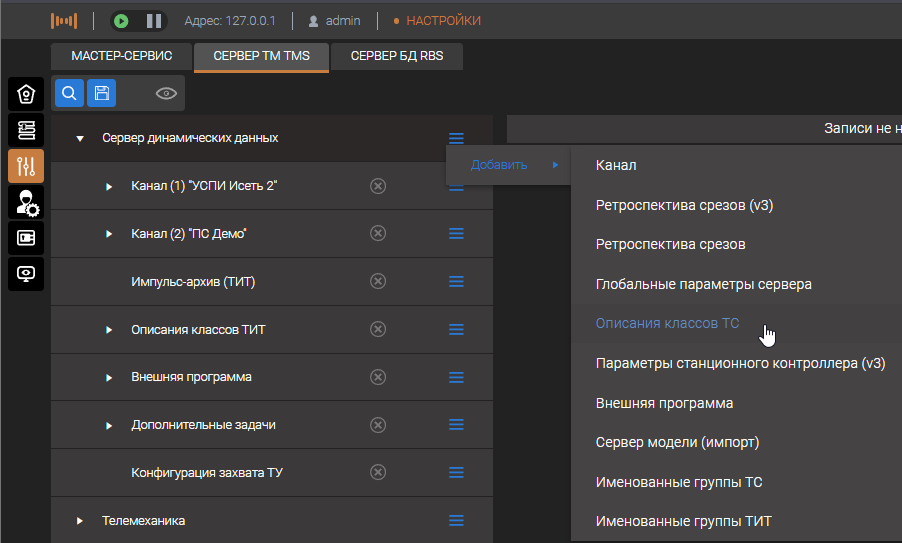Click the server stack sidebar icon
Screen dimensions: 902x543
[x=26, y=130]
